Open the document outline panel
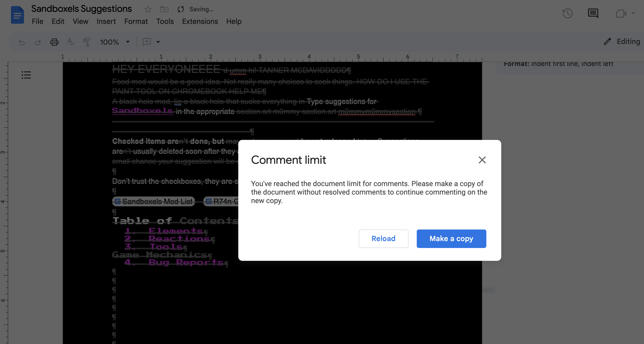Viewport: 644px width, 344px height. (26, 75)
